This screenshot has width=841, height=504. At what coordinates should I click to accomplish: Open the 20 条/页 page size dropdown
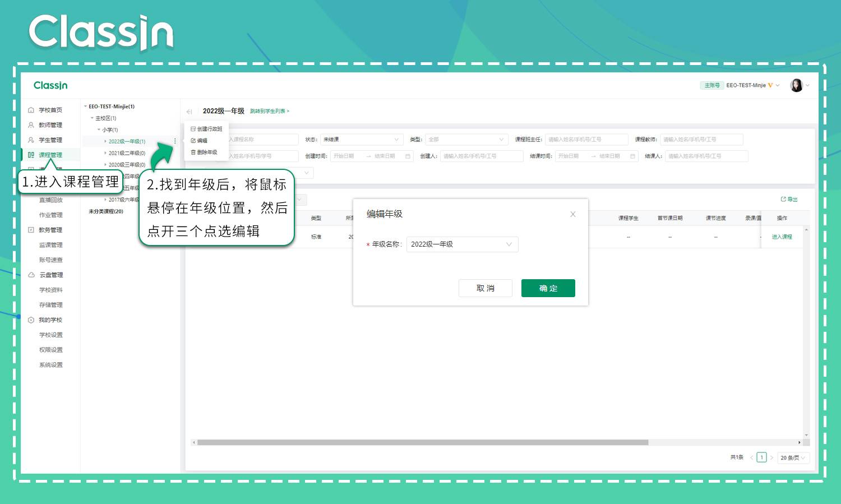pyautogui.click(x=793, y=457)
